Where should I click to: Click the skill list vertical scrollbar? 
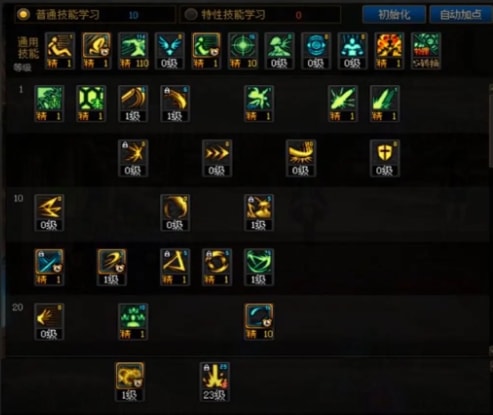[491, 217]
